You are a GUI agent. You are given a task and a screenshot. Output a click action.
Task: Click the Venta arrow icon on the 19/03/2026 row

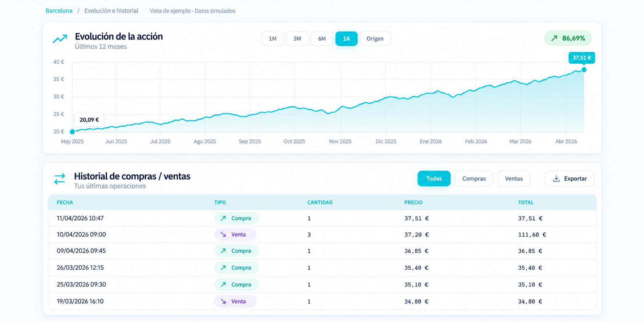point(223,301)
